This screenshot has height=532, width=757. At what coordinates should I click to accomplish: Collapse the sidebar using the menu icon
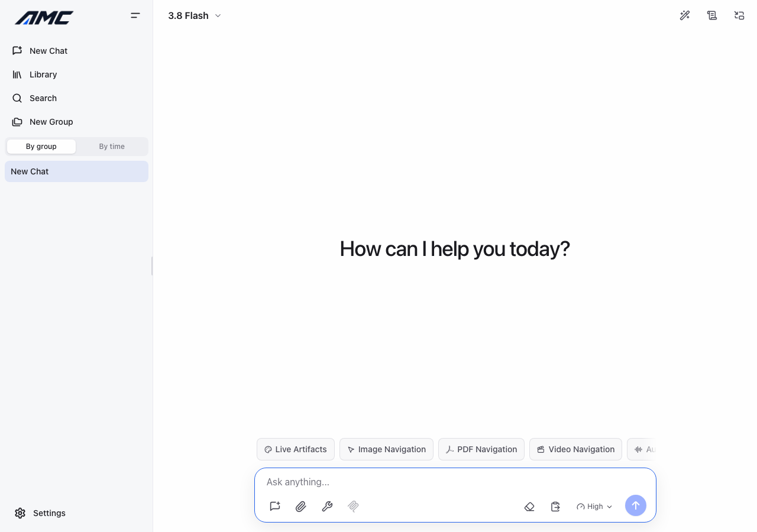pyautogui.click(x=135, y=15)
